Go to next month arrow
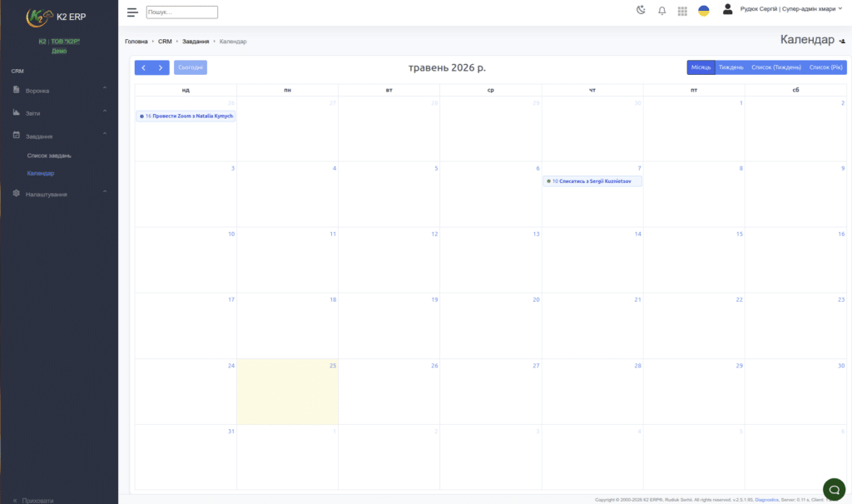This screenshot has width=852, height=504. 161,67
